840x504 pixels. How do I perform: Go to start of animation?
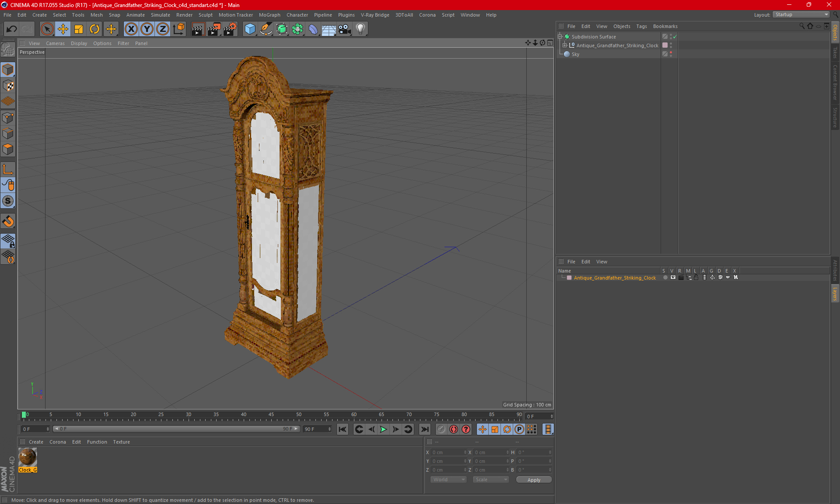click(x=342, y=429)
